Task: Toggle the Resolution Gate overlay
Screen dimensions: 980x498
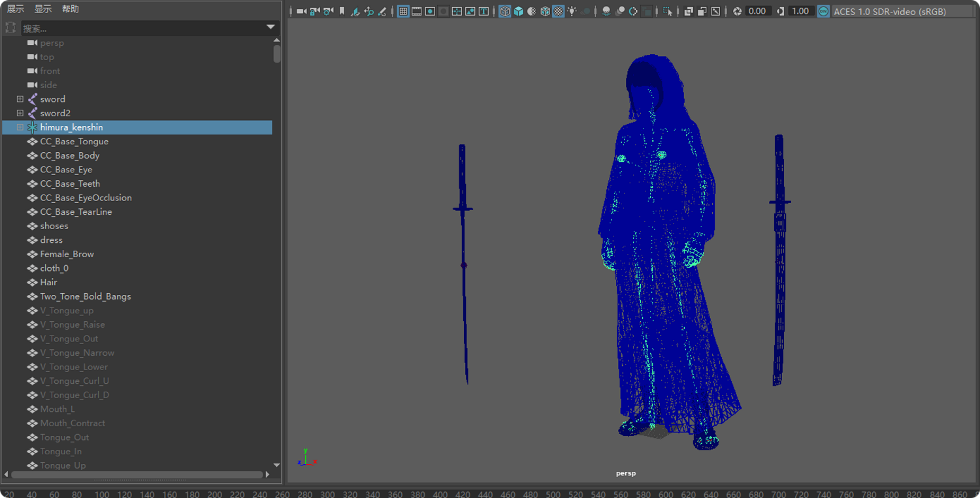Action: coord(430,11)
